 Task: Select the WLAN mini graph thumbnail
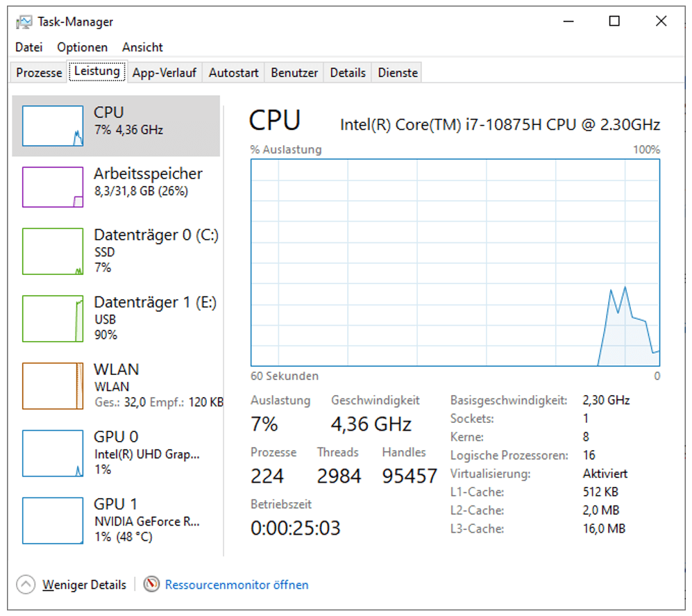click(53, 386)
